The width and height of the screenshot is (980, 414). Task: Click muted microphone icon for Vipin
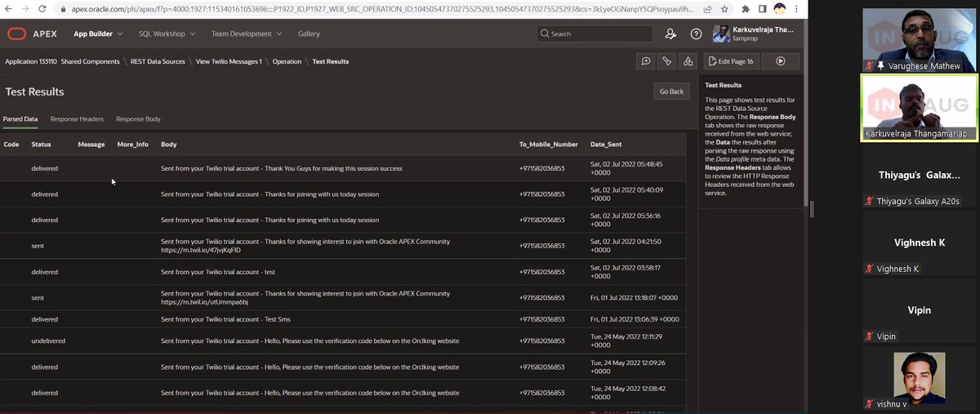870,336
